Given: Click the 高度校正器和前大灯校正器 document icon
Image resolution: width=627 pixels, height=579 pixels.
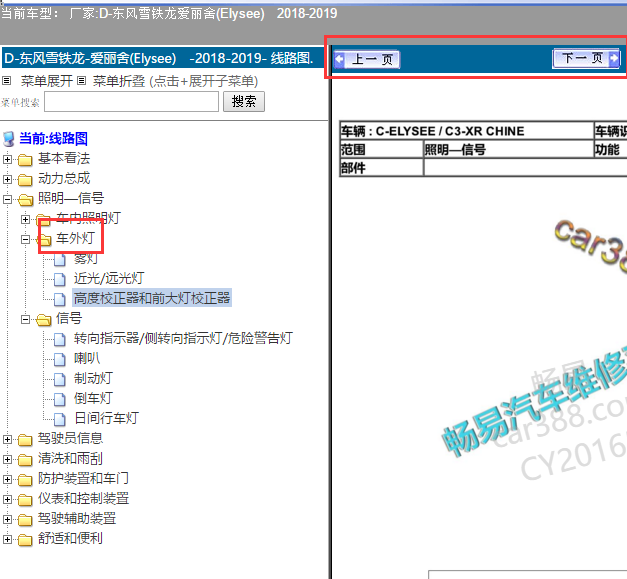Looking at the screenshot, I should [x=60, y=299].
